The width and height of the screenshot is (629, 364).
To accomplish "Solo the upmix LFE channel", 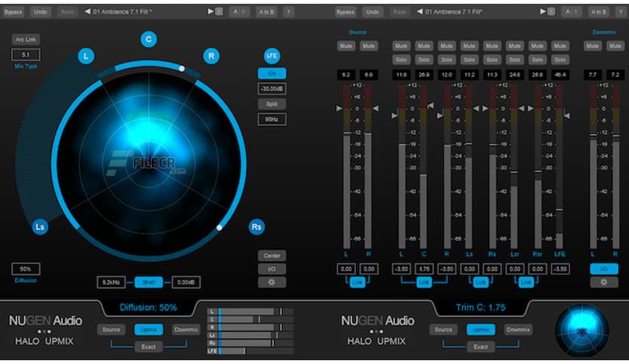I will point(560,59).
